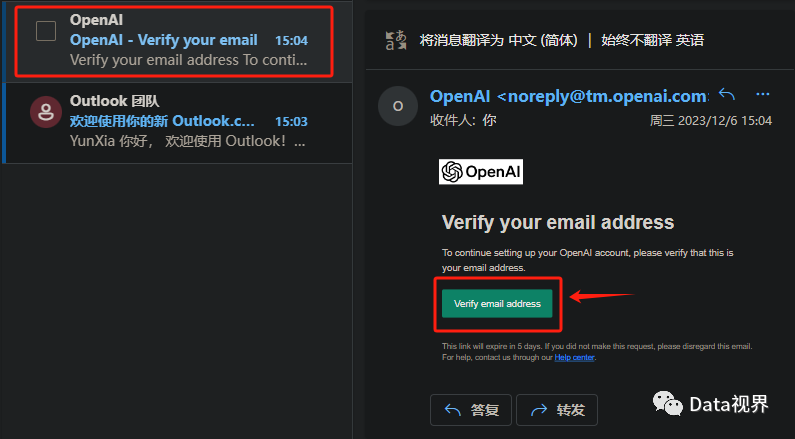
Task: Click the 欢迎使用你的新 Outlook subject line
Action: (162, 121)
